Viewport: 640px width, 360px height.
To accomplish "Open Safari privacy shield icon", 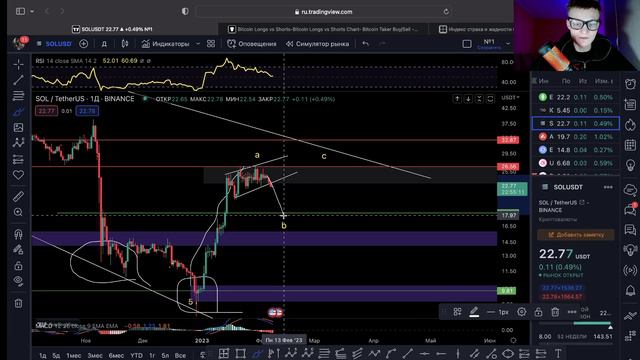I will tap(185, 11).
